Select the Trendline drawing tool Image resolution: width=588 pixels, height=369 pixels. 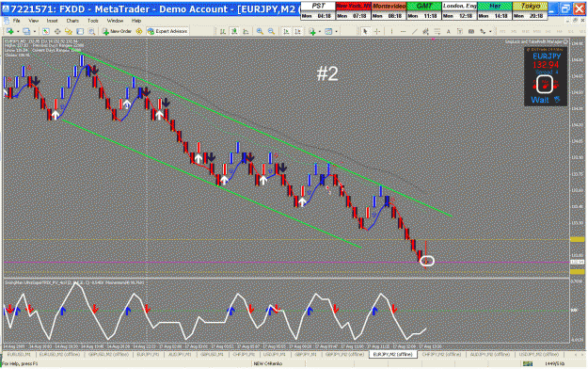pyautogui.click(x=414, y=31)
